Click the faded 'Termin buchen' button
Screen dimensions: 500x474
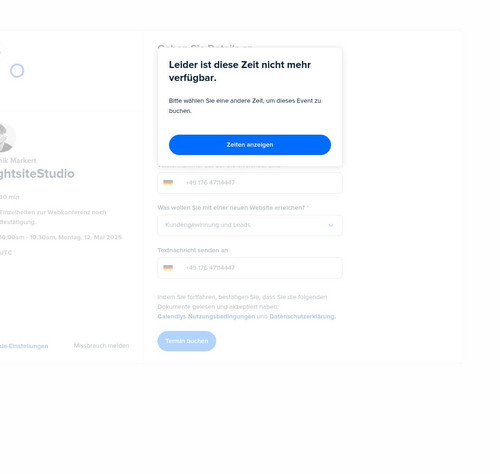coord(187,341)
